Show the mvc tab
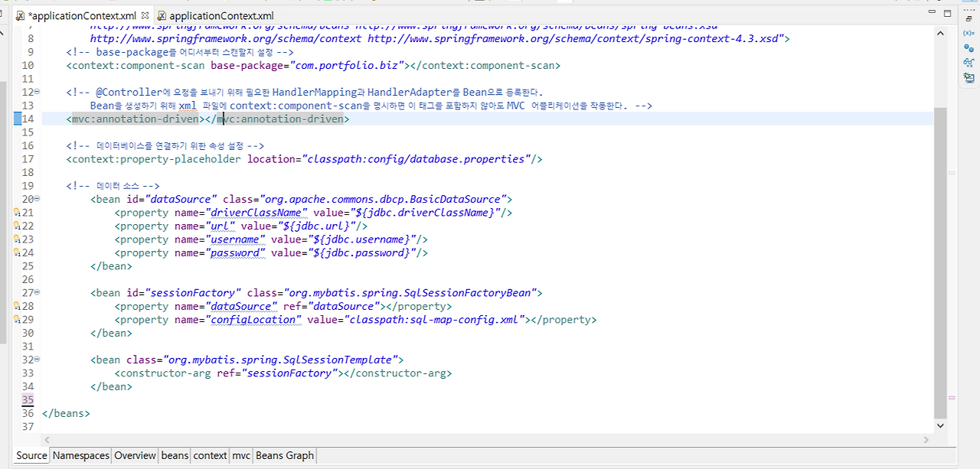Viewport: 980px width, 469px height. pos(241,455)
